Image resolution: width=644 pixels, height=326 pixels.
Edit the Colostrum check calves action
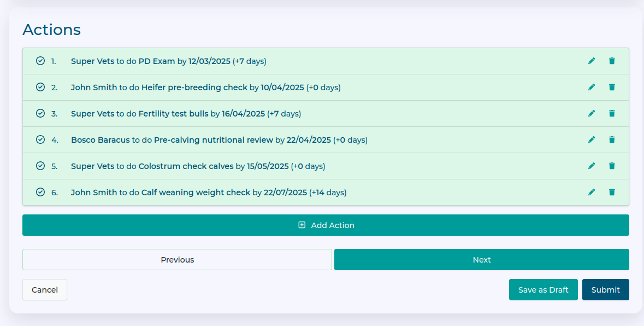[592, 166]
